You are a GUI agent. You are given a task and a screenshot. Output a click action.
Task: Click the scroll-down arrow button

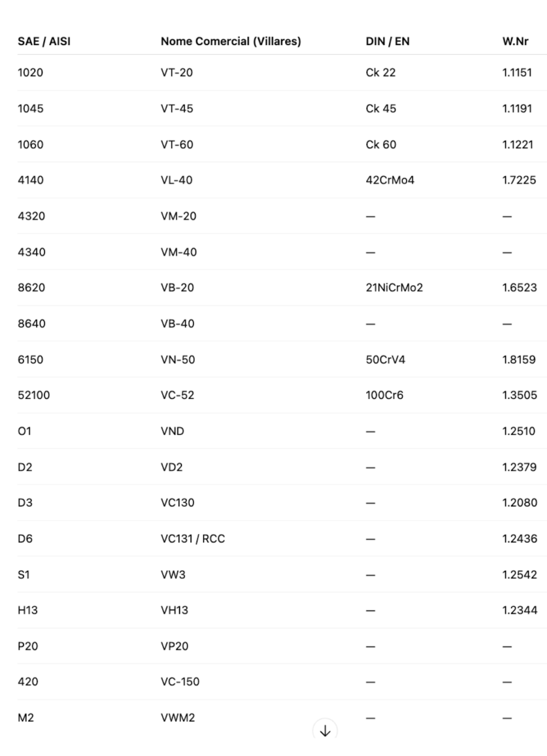[x=325, y=730]
